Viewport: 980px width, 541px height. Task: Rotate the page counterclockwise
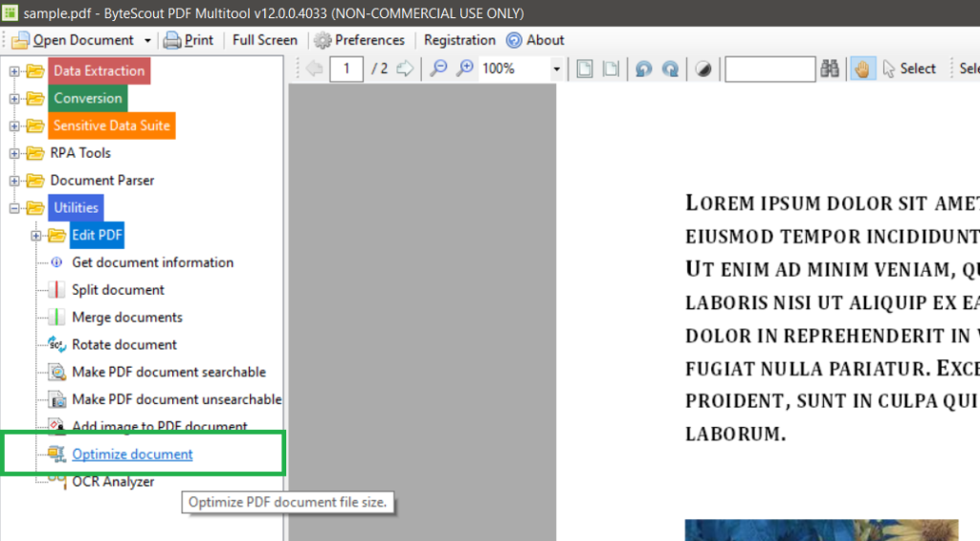[x=644, y=69]
